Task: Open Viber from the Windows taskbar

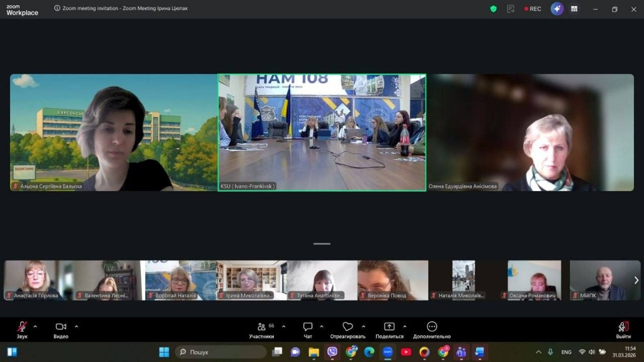Action: 333,352
